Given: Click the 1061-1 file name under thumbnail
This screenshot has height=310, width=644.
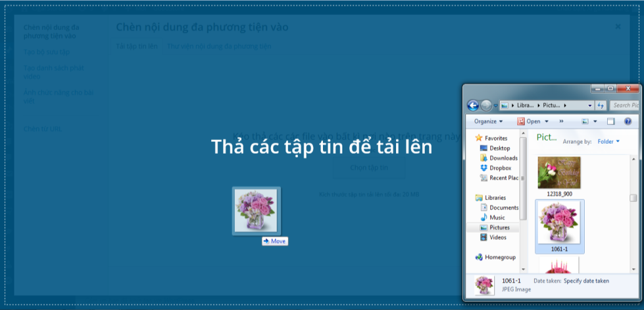Looking at the screenshot, I should 560,249.
